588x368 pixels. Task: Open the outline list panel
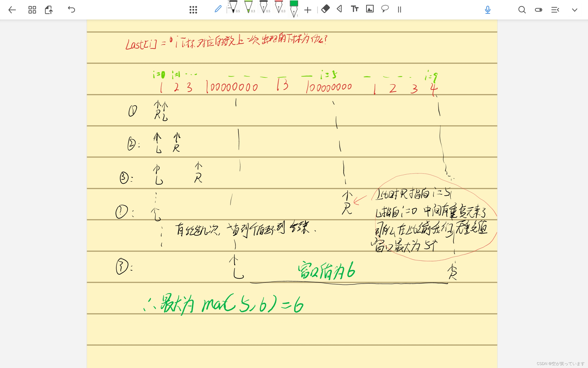555,10
